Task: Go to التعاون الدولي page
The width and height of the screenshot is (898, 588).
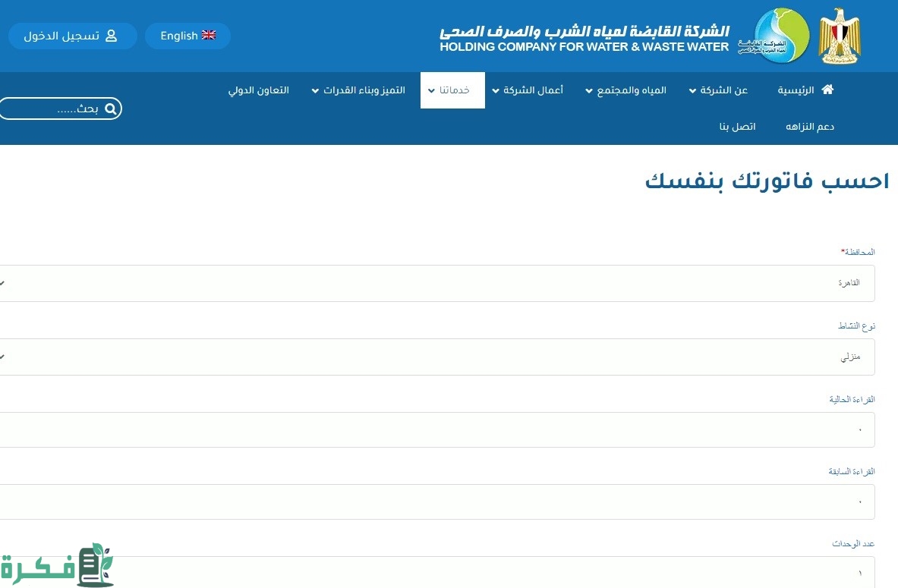Action: coord(259,90)
